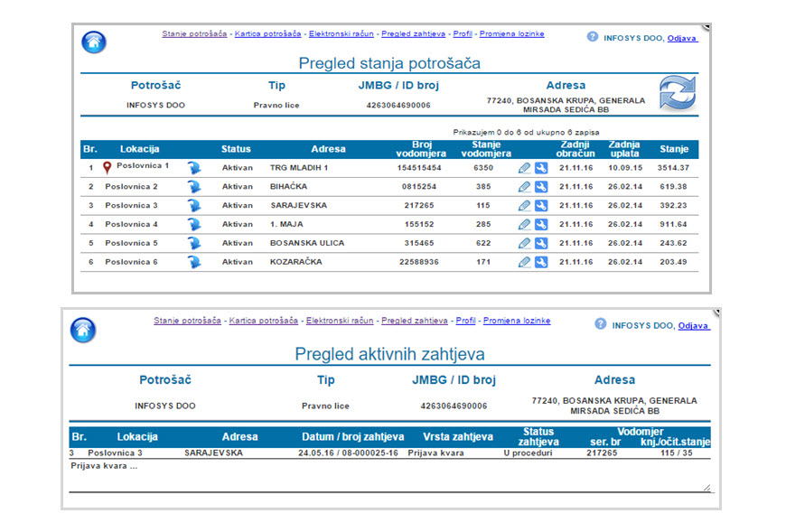786x532 pixels.
Task: Click the wrench icon for Poslovnica 6
Action: [541, 262]
